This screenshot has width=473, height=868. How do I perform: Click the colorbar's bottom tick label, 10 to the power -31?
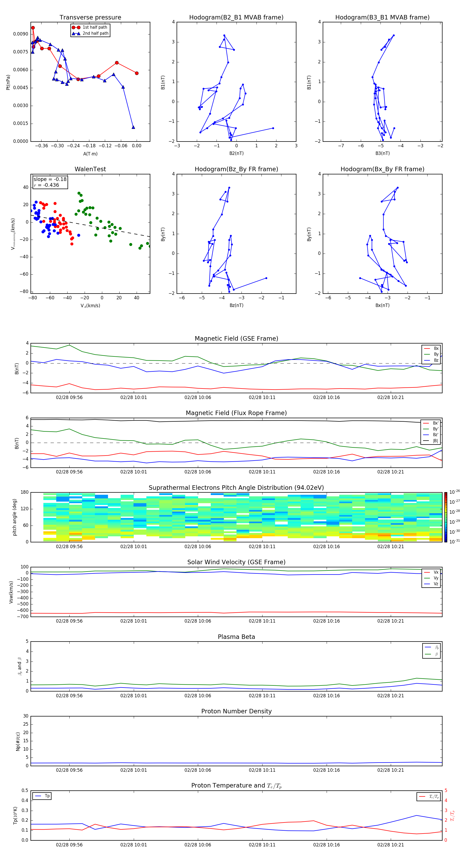click(454, 542)
